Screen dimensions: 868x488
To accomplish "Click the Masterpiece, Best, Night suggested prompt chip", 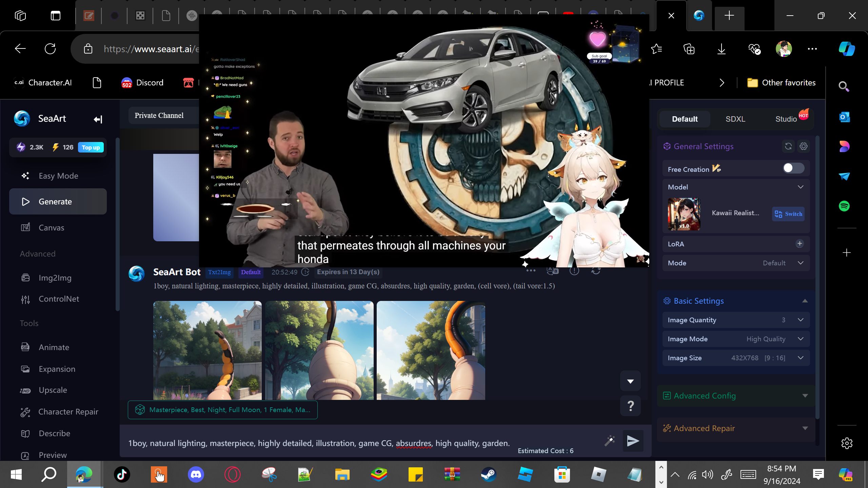I will (x=223, y=410).
